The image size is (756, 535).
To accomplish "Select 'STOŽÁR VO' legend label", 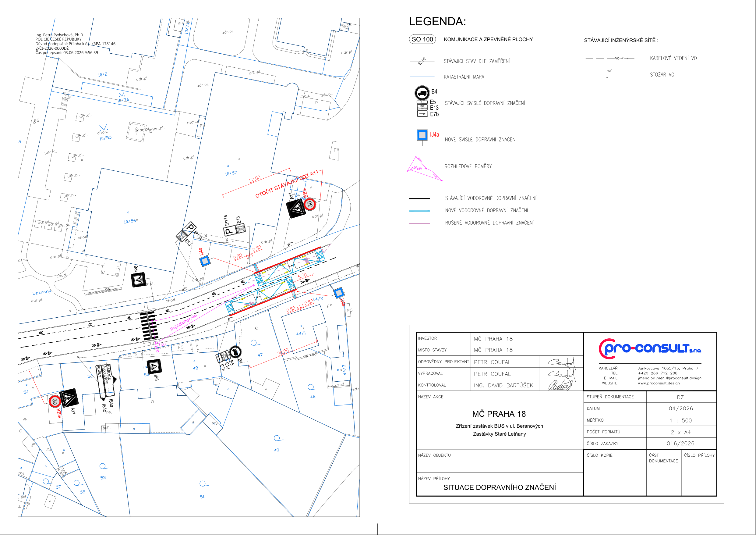I will 662,75.
